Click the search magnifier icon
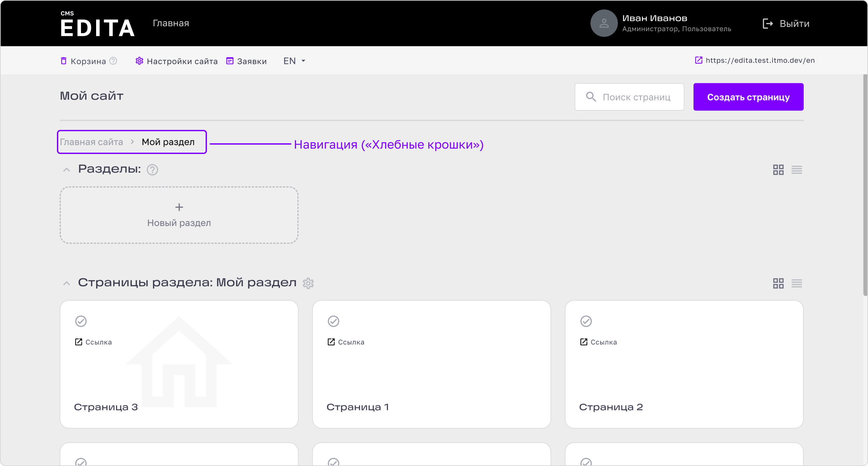 591,97
